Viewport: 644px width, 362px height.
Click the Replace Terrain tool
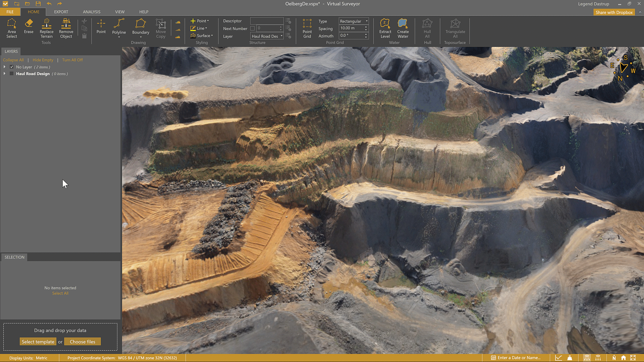click(47, 28)
